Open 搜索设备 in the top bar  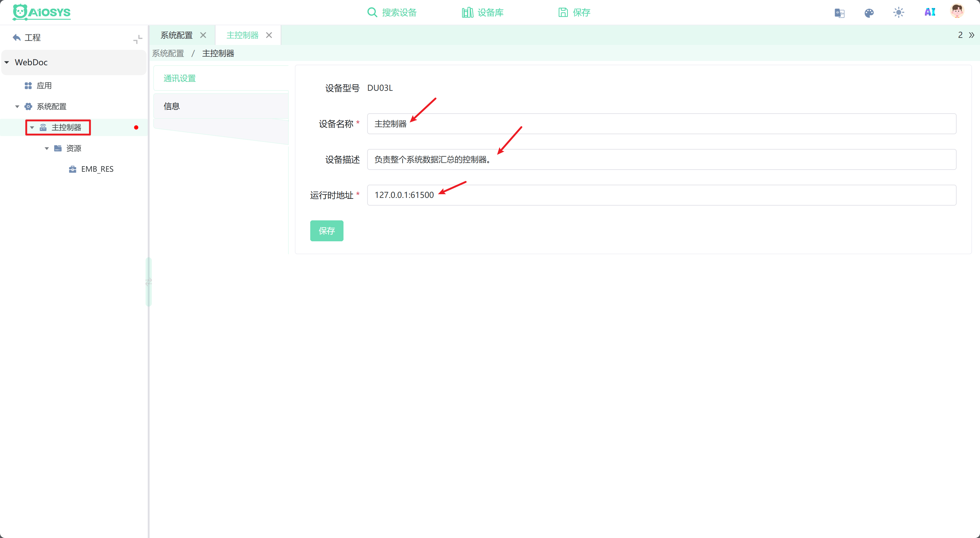[399, 13]
